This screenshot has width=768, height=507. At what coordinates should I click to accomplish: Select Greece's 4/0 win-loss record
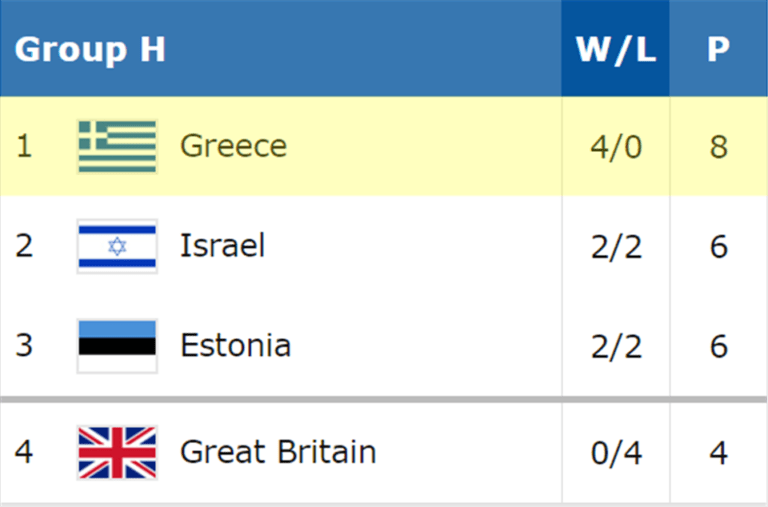coord(615,147)
